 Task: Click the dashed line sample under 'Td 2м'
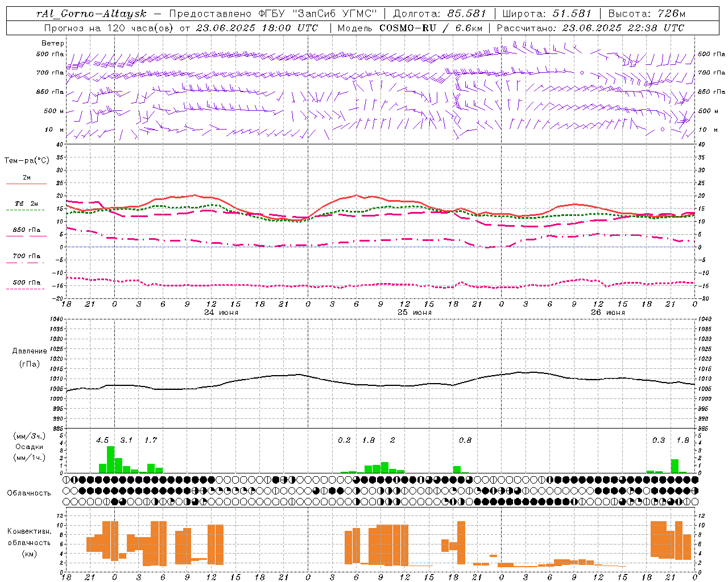(26, 210)
